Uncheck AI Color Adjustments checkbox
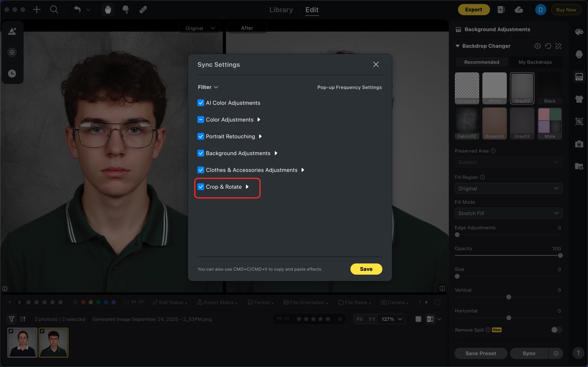 point(201,103)
